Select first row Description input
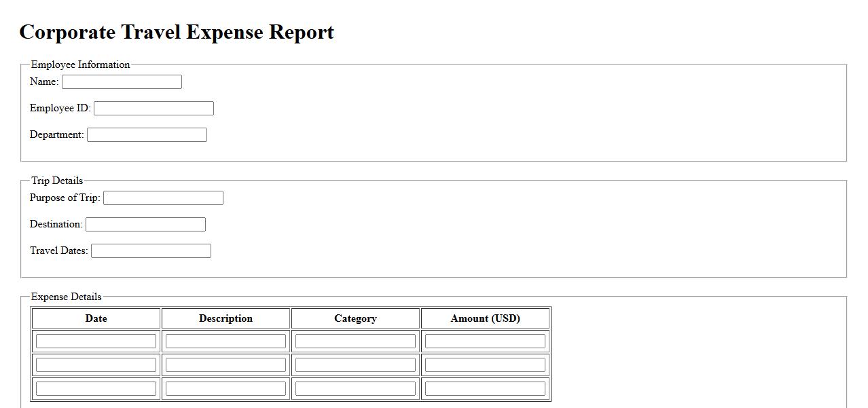Viewport: 868px width, 408px height. tap(225, 341)
